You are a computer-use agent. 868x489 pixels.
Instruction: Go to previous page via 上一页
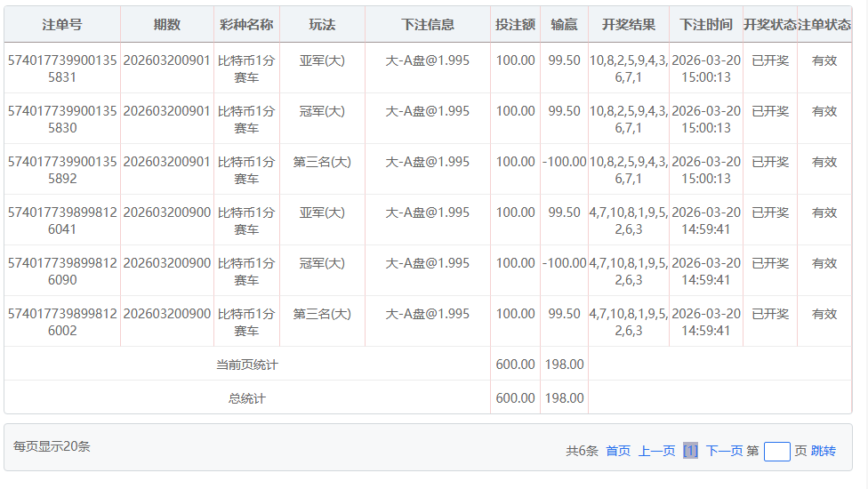click(x=656, y=451)
